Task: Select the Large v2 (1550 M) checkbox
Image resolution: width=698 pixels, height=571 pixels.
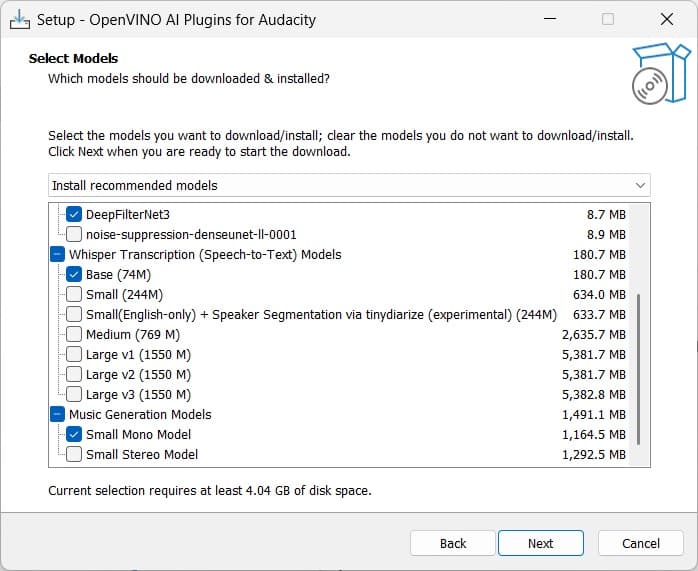Action: [x=74, y=374]
